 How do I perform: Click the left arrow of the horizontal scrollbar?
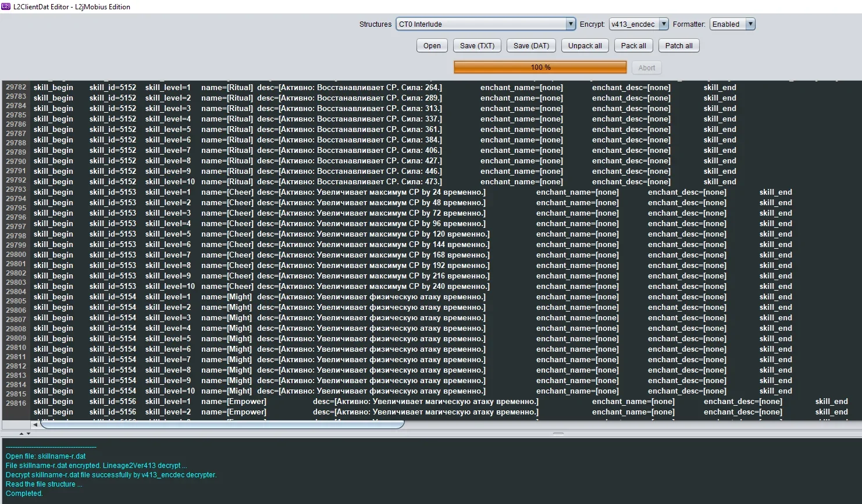tap(35, 424)
